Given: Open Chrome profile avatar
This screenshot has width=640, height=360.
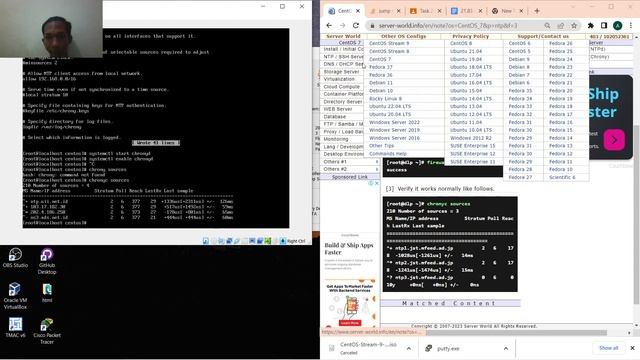Looking at the screenshot, I should click(618, 25).
